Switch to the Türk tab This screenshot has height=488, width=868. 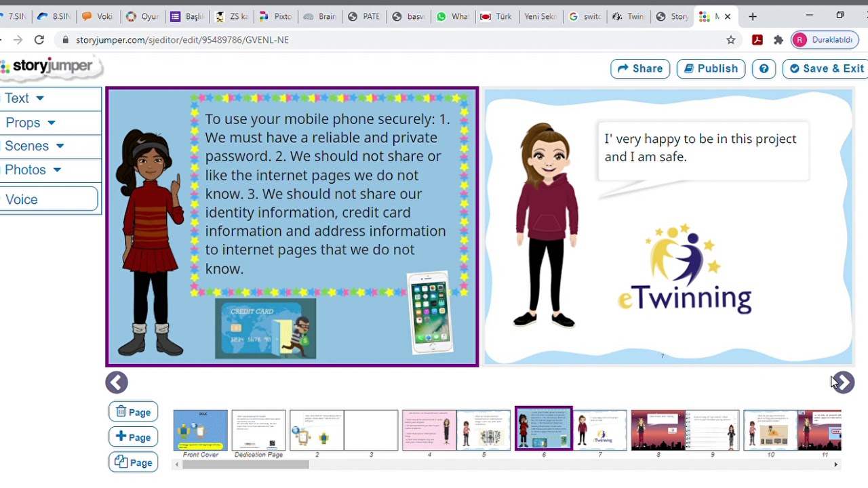tap(497, 16)
